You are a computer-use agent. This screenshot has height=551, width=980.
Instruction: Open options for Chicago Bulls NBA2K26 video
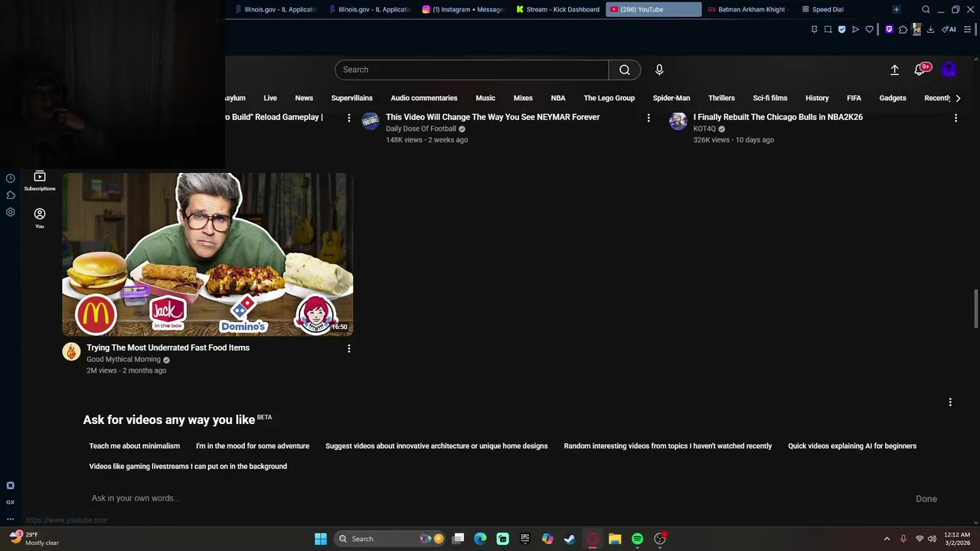(955, 118)
